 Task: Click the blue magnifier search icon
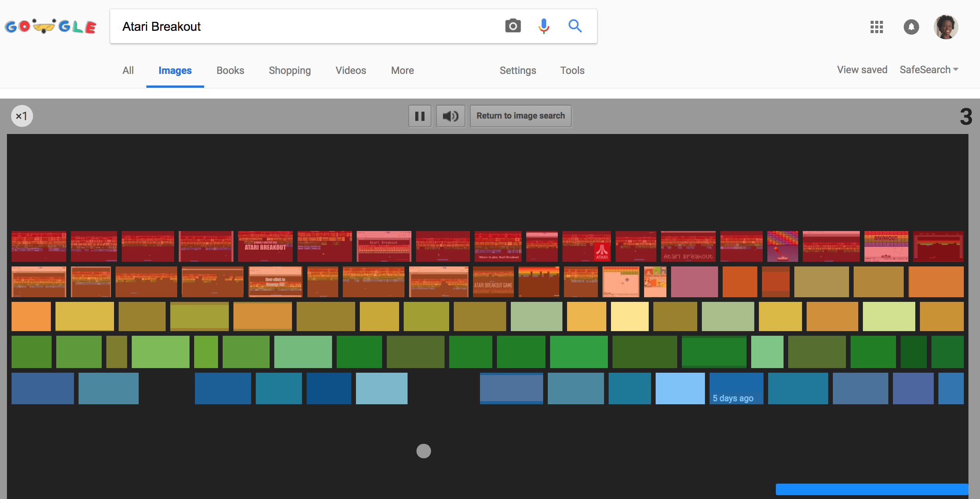[x=575, y=26]
